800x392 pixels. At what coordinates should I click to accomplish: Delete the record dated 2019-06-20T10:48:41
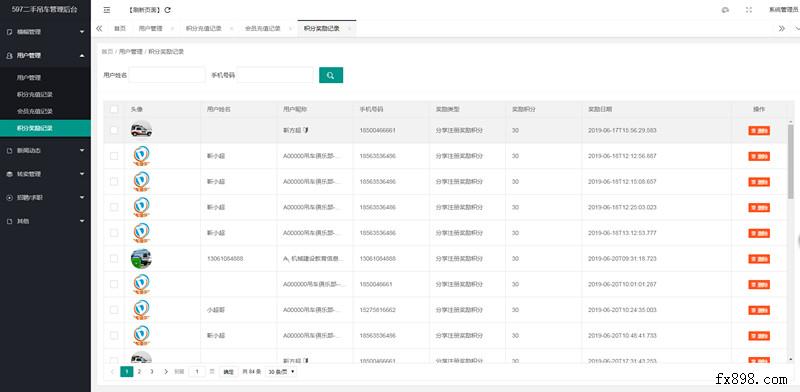click(x=759, y=335)
